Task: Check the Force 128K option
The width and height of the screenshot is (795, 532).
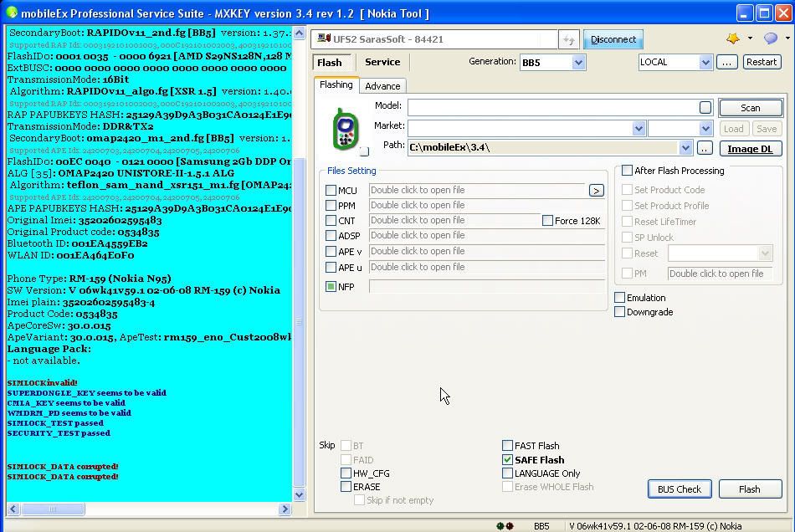Action: click(x=547, y=220)
